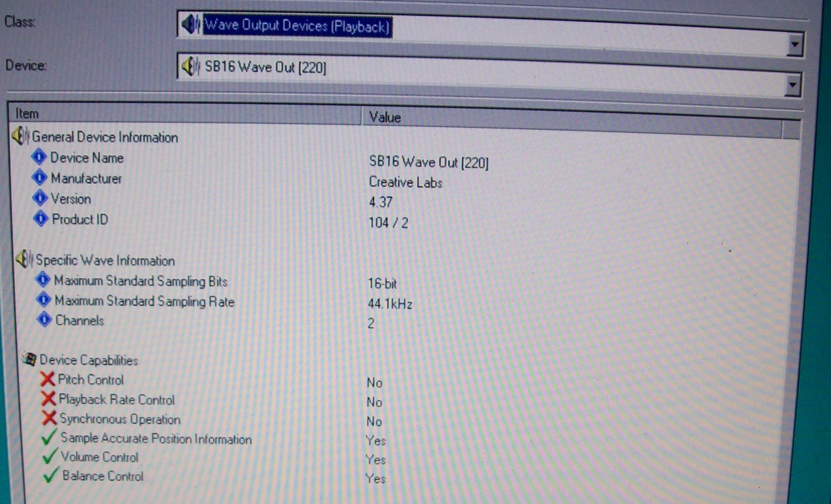Click green check beside Balance Control

click(x=51, y=475)
